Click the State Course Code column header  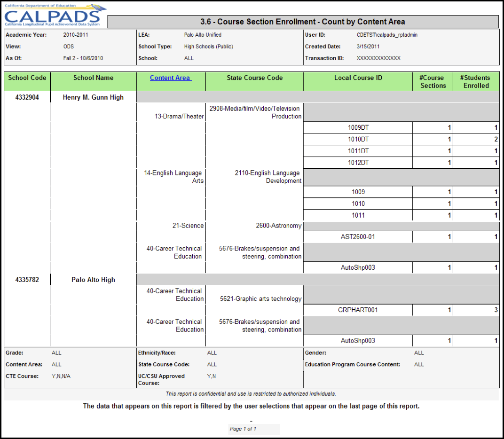point(254,78)
